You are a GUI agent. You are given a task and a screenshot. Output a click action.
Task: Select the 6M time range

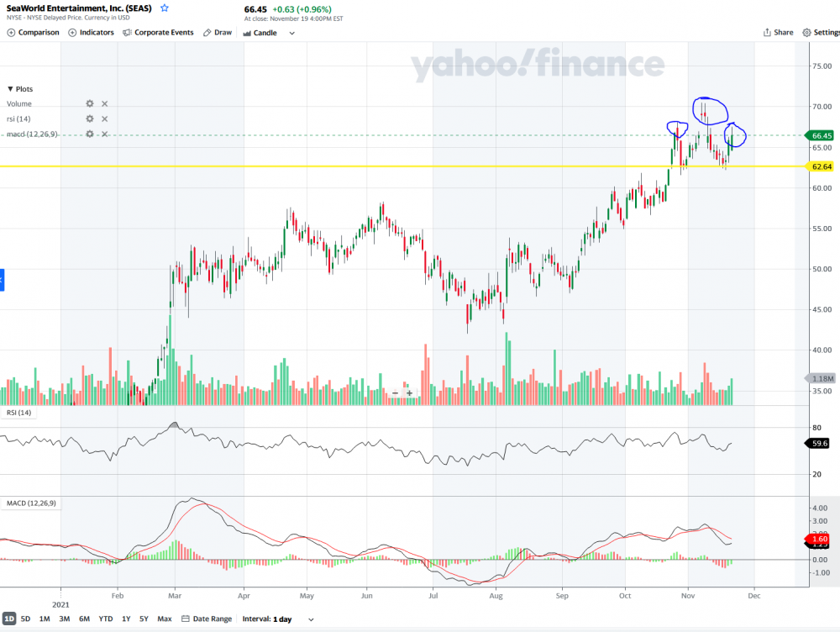pyautogui.click(x=84, y=619)
